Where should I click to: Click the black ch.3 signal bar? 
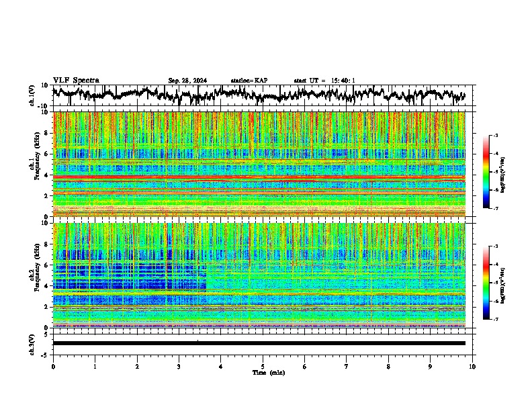pyautogui.click(x=259, y=343)
